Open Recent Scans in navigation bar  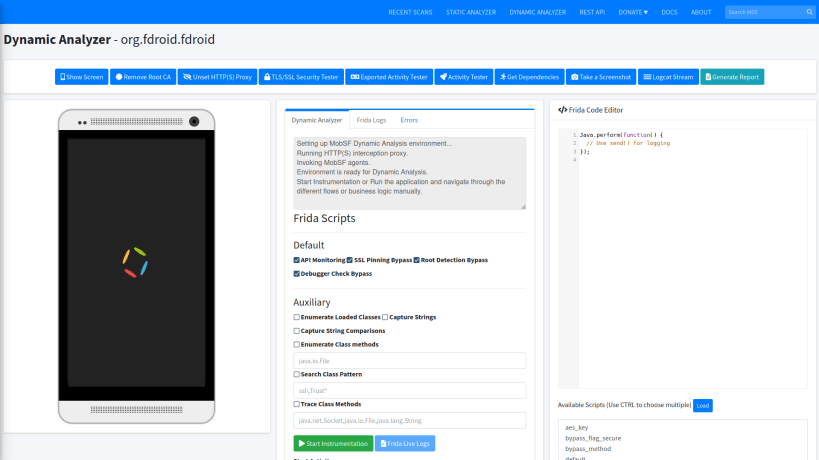click(x=410, y=12)
